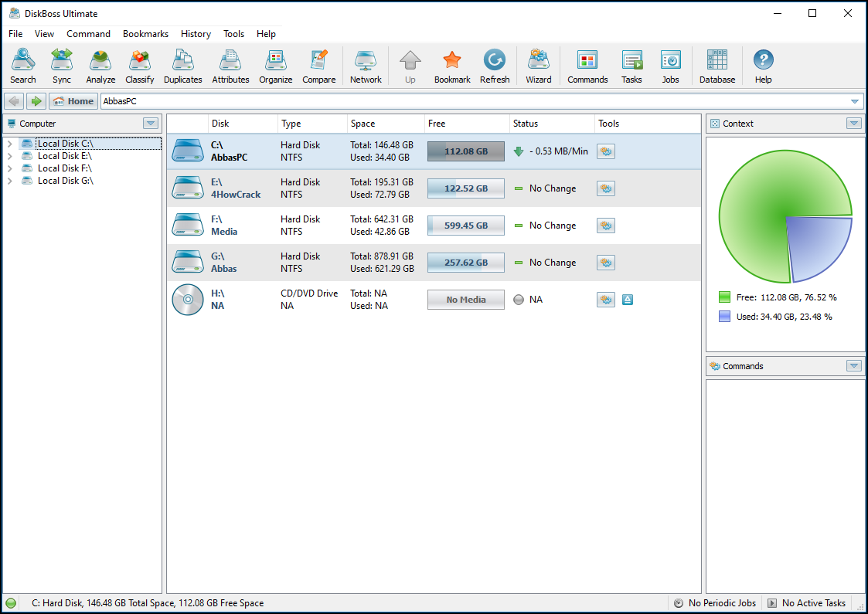868x614 pixels.
Task: Open the Attributes tool
Action: click(x=230, y=66)
